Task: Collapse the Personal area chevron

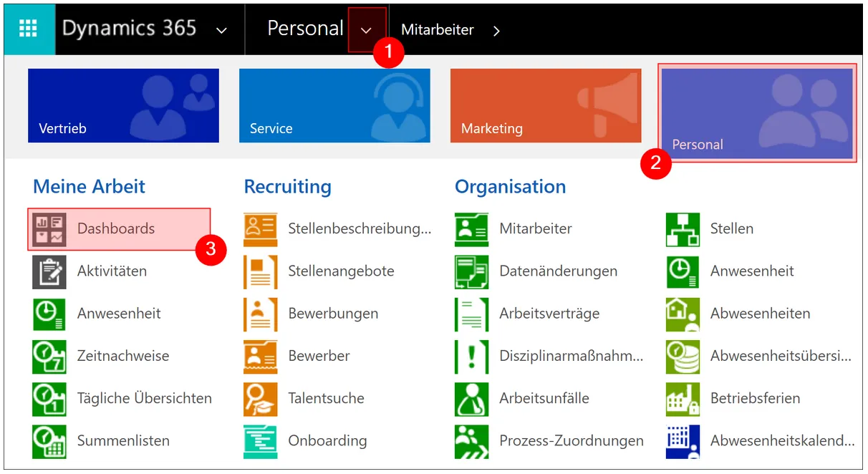Action: (367, 30)
